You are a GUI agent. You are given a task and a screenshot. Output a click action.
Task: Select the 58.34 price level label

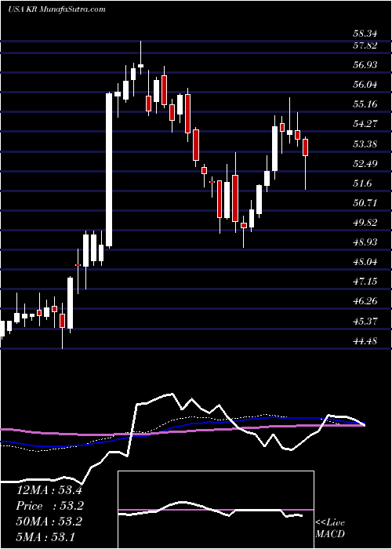pos(365,35)
